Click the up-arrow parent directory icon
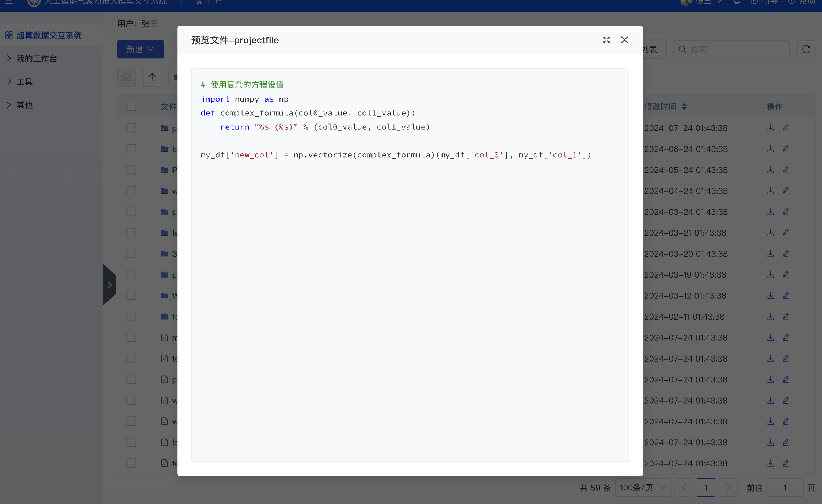 click(152, 77)
